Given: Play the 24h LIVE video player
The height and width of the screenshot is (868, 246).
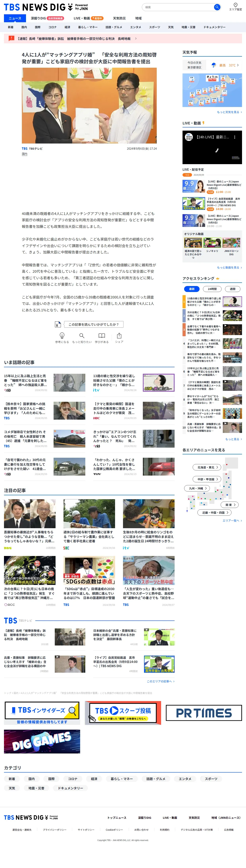Looking at the screenshot, I should coord(212,147).
